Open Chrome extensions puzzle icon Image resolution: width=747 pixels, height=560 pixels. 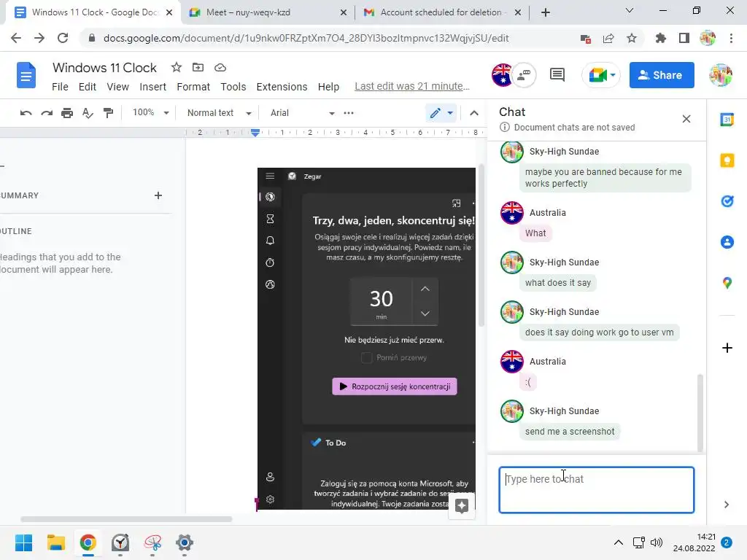tap(660, 38)
